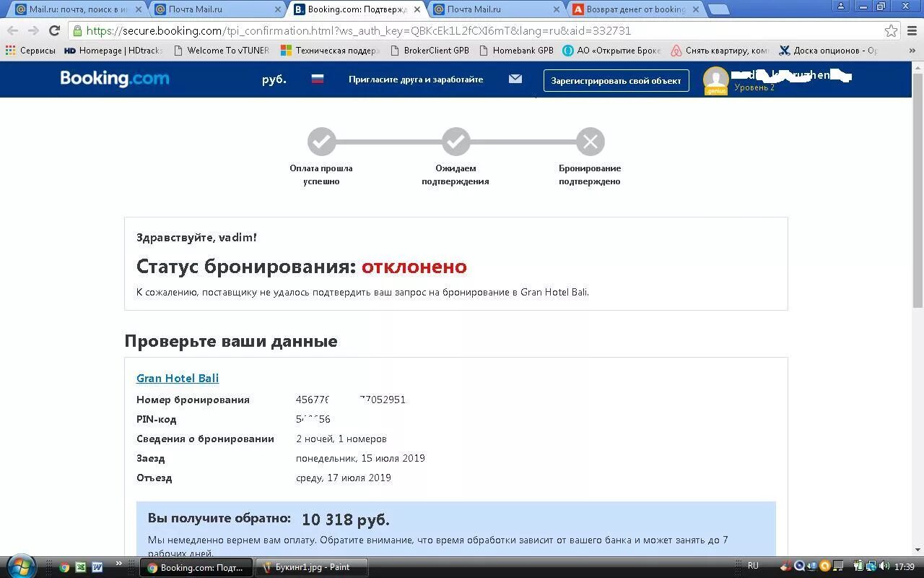
Task: Change language via the Russian flag icon
Action: point(318,79)
